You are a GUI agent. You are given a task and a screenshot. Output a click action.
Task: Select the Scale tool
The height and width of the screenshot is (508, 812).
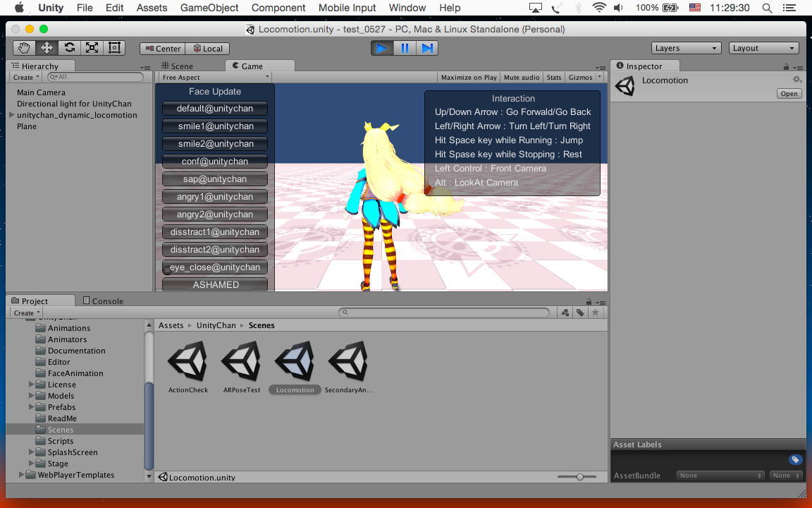(92, 48)
